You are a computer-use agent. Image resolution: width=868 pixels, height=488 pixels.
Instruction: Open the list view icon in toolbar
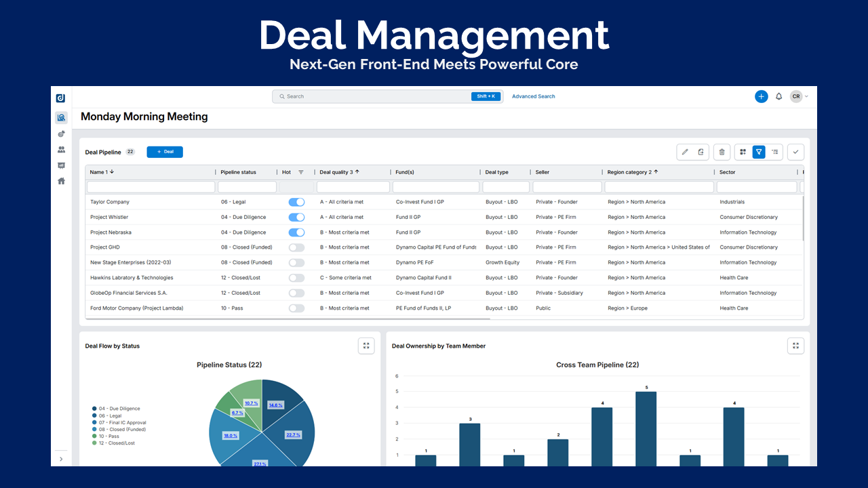(x=775, y=152)
